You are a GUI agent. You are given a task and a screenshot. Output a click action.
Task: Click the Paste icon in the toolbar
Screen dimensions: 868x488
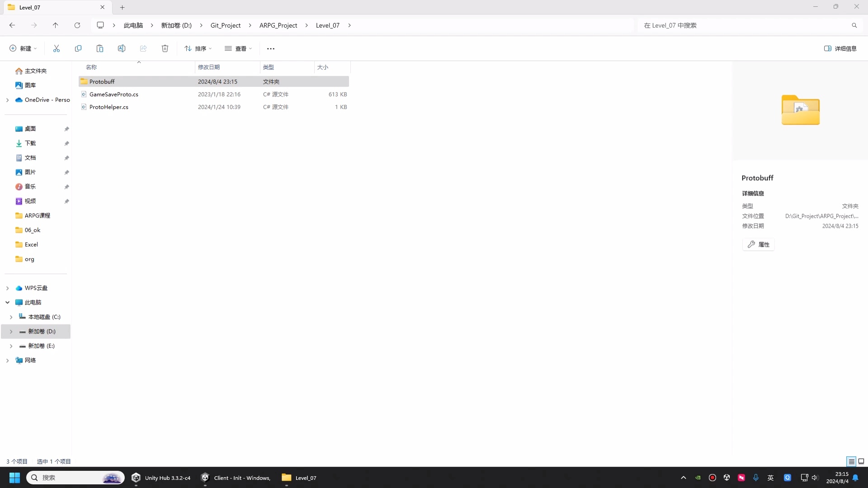coord(100,48)
